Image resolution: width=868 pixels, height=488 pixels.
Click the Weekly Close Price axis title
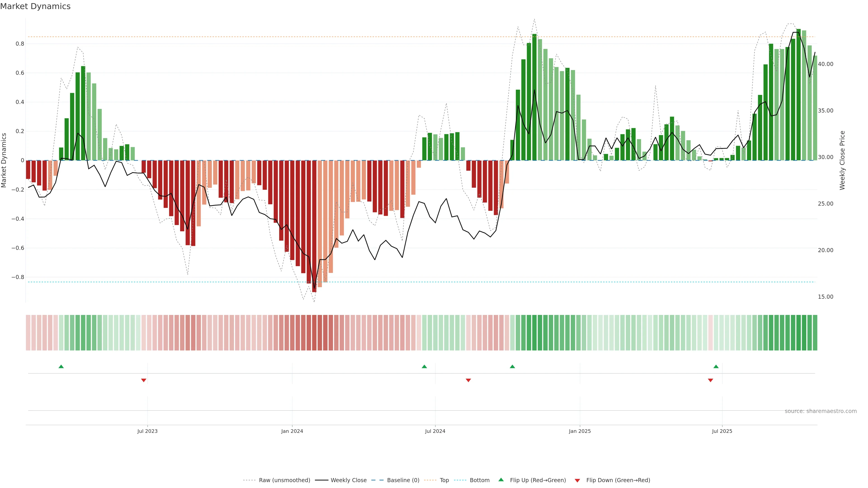click(842, 160)
